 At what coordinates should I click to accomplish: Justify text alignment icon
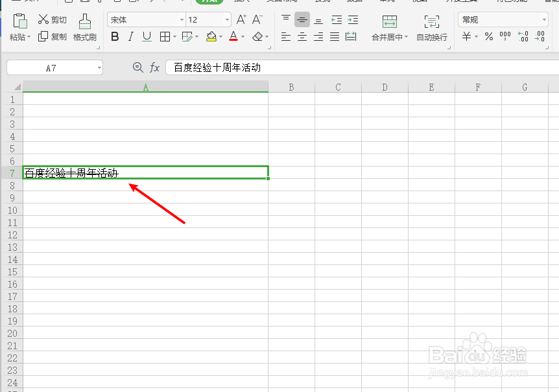pos(335,36)
